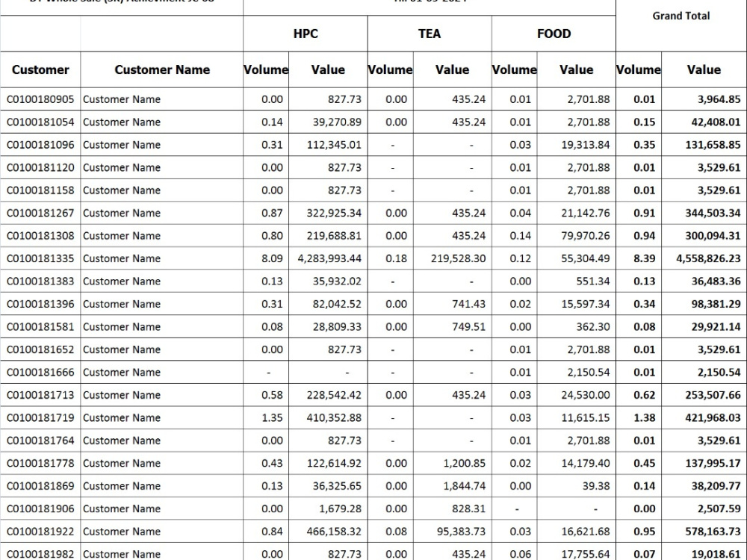Viewport: 747px width, 560px height.
Task: Click HPC value 219,688.81
Action: (334, 236)
